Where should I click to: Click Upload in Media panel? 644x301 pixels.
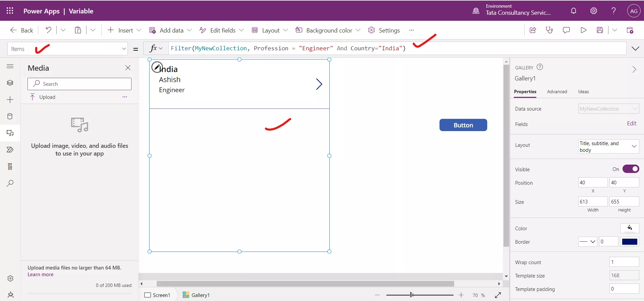click(43, 97)
